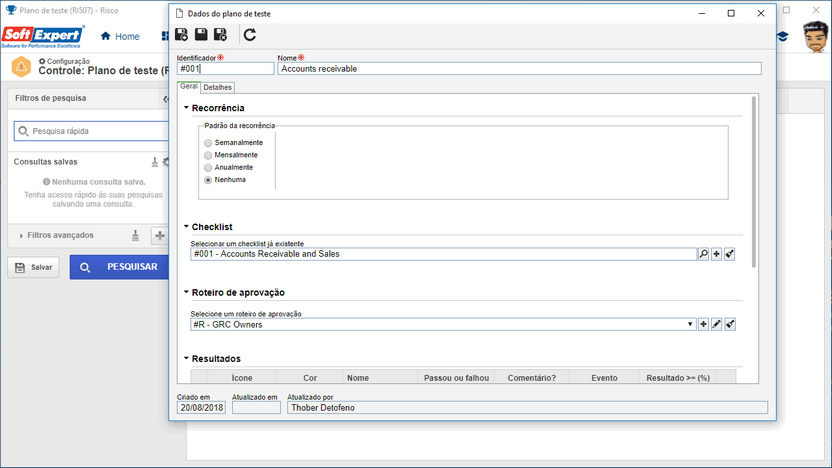Click the Pesquisa rápida search box
This screenshot has height=468, width=832.
point(93,131)
